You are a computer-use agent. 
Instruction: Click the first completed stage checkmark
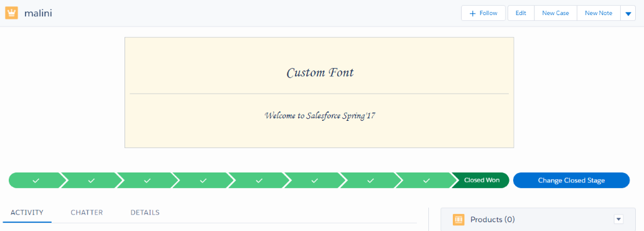tap(36, 181)
